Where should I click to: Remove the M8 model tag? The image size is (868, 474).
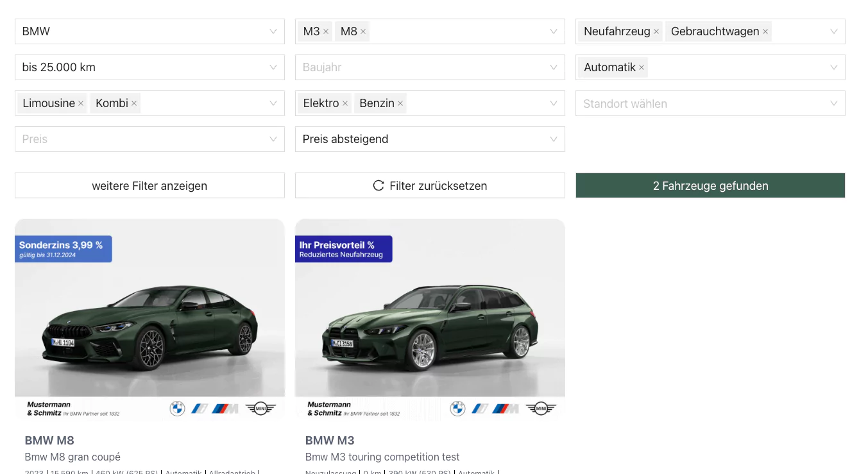363,31
